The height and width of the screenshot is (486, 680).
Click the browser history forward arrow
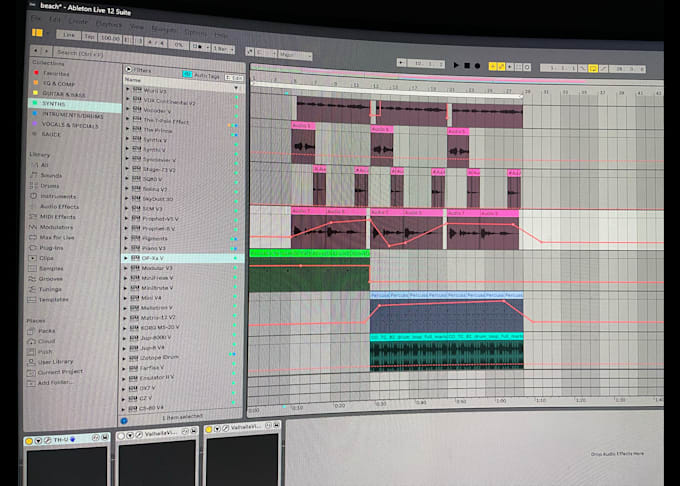point(46,51)
